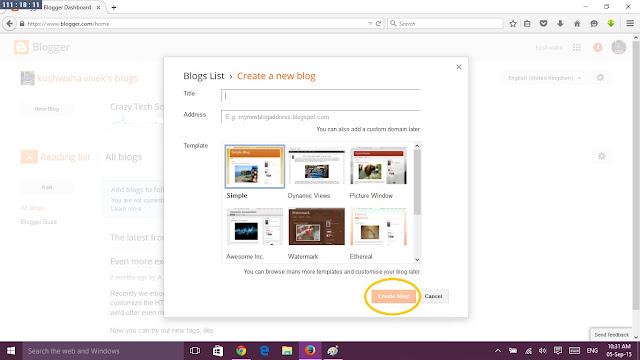Click the chat bubble toolbar icon
The height and width of the screenshot is (360, 640).
(594, 24)
